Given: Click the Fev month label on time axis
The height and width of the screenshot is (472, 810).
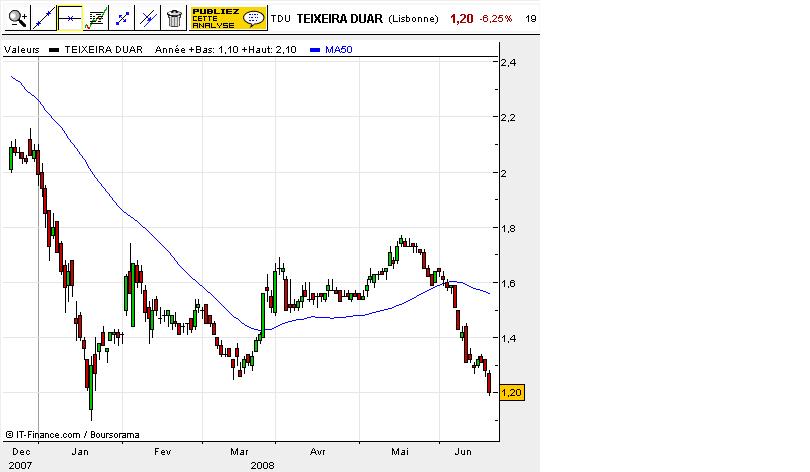Looking at the screenshot, I should (x=162, y=451).
